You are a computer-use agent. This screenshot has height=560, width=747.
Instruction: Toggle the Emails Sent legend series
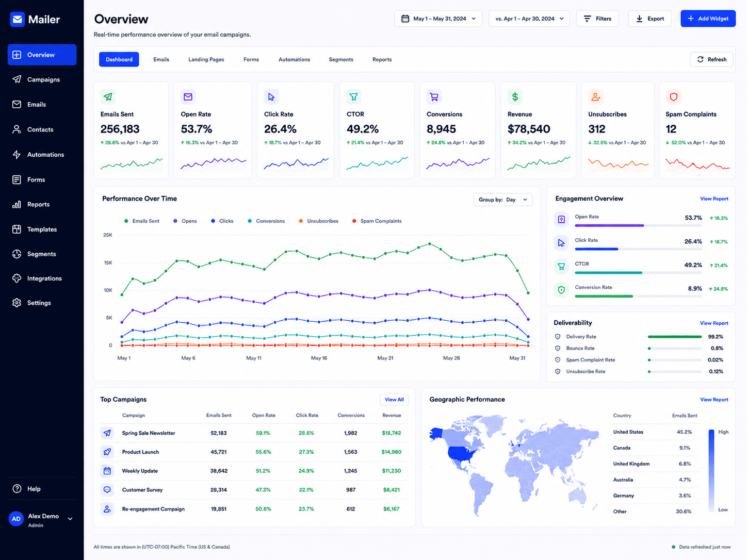pyautogui.click(x=142, y=221)
